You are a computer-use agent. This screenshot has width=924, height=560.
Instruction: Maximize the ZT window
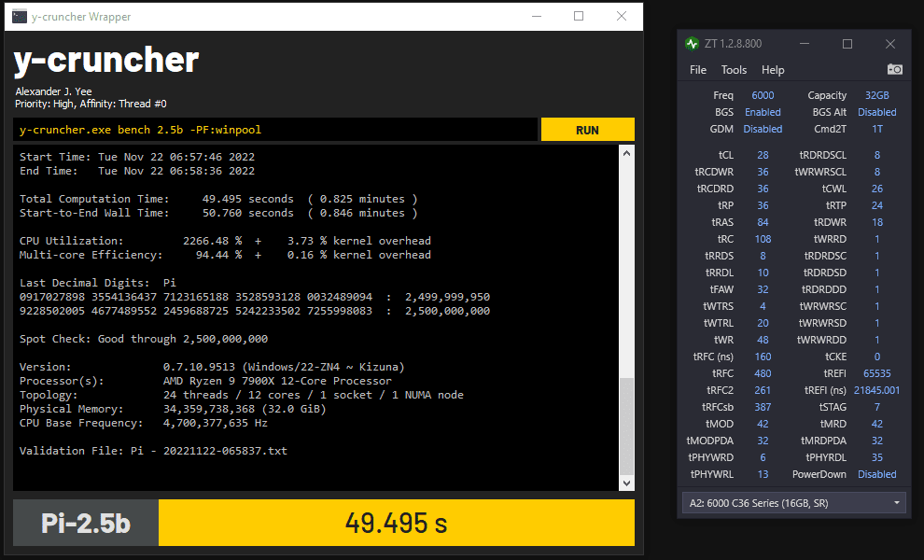(847, 44)
